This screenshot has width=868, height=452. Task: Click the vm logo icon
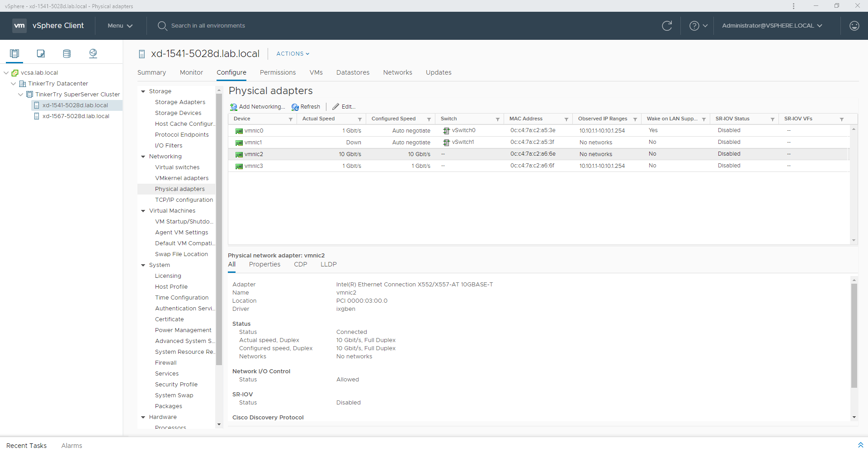[x=19, y=26]
